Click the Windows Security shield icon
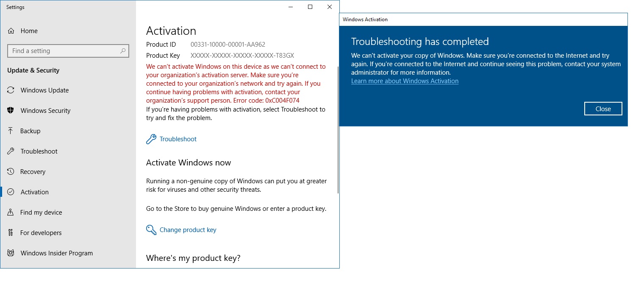Image resolution: width=644 pixels, height=291 pixels. pyautogui.click(x=11, y=110)
